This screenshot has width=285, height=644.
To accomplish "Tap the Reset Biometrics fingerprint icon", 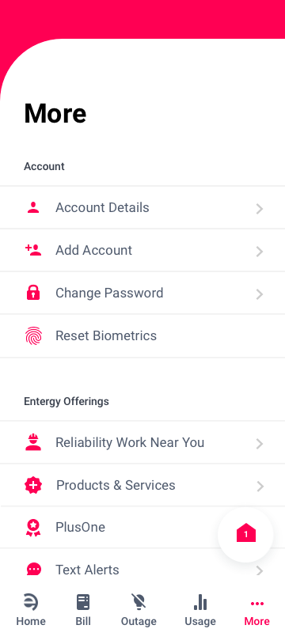I will point(33,335).
